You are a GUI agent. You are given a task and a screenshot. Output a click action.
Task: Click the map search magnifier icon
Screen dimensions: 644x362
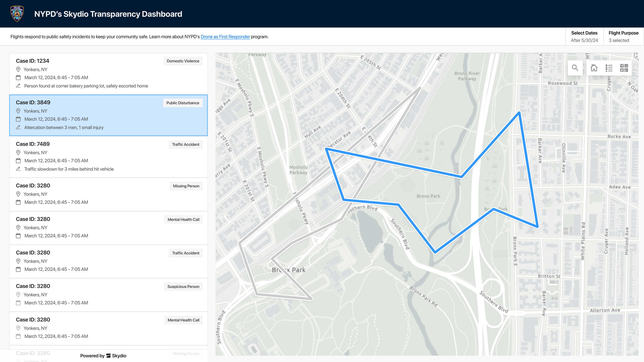[575, 68]
